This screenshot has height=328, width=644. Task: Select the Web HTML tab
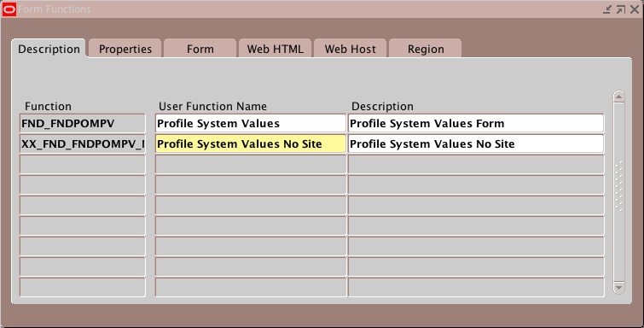[x=276, y=49]
